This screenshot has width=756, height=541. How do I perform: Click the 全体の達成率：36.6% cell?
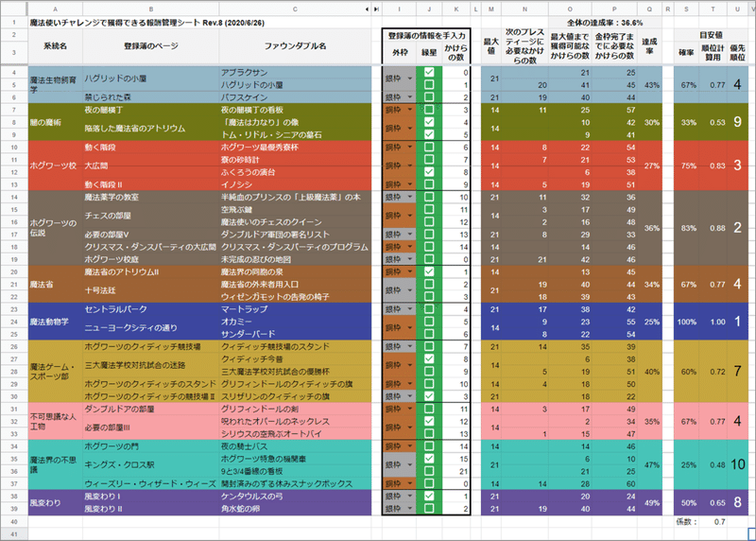click(605, 23)
